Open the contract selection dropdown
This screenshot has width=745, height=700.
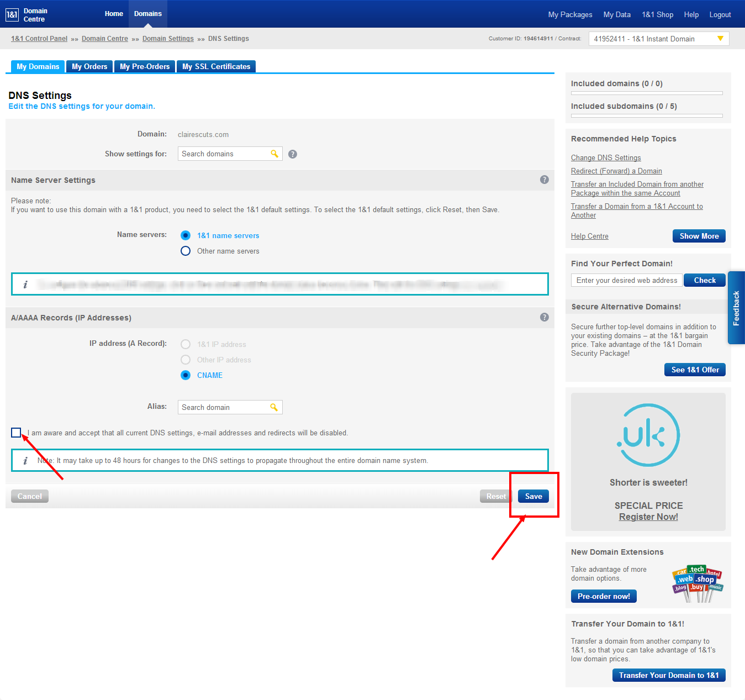(658, 39)
